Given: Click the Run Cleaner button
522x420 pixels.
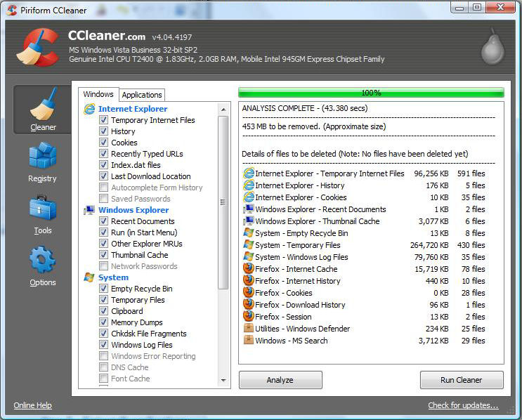Looking at the screenshot, I should pyautogui.click(x=461, y=380).
